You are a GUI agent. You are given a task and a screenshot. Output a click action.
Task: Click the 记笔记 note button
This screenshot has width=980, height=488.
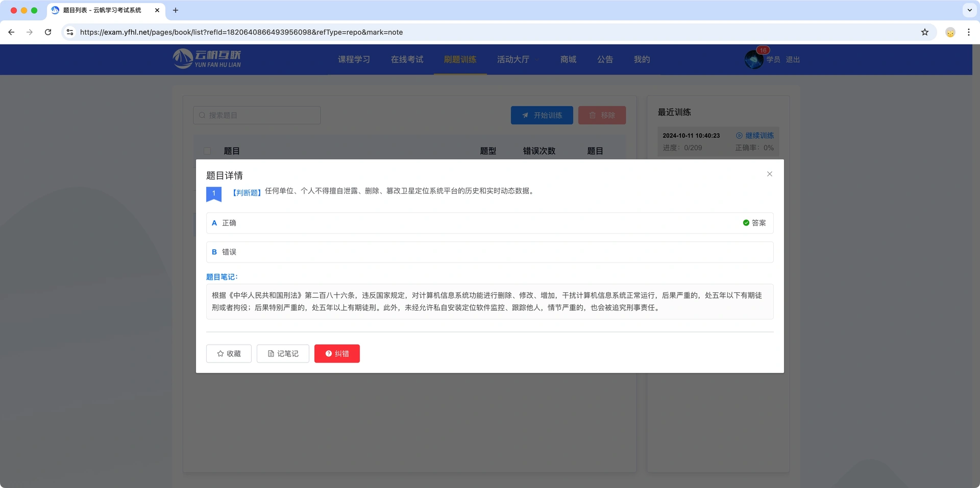tap(283, 353)
